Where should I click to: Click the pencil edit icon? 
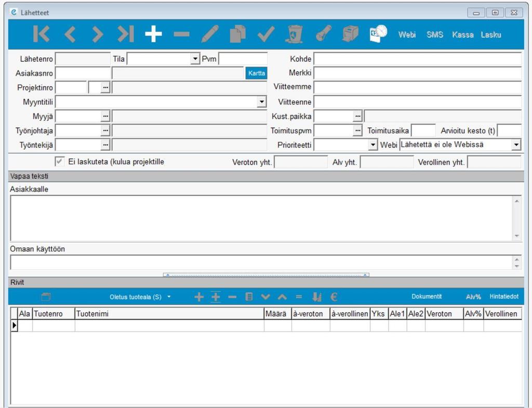(210, 34)
